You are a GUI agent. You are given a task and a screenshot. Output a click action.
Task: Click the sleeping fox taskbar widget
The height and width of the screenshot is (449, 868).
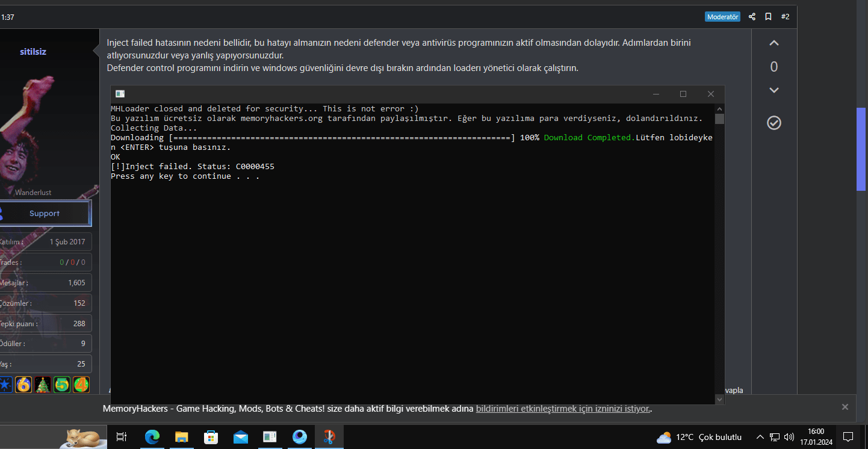tap(83, 438)
